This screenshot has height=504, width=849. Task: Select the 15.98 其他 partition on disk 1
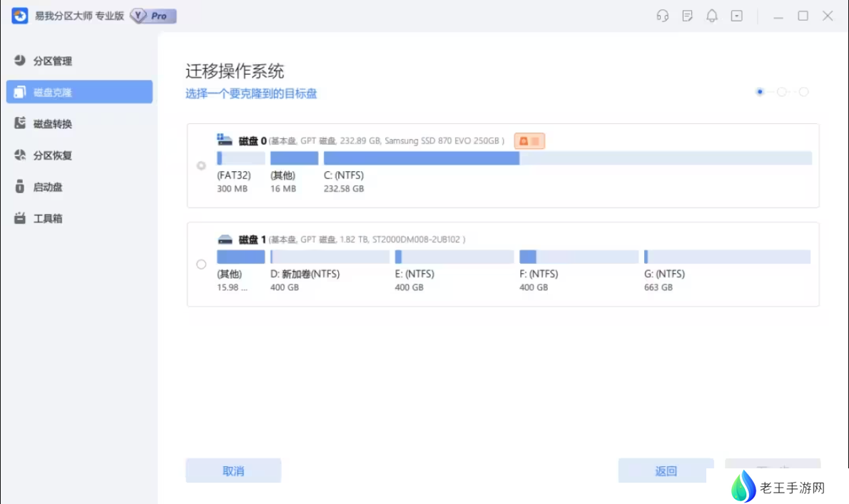241,257
